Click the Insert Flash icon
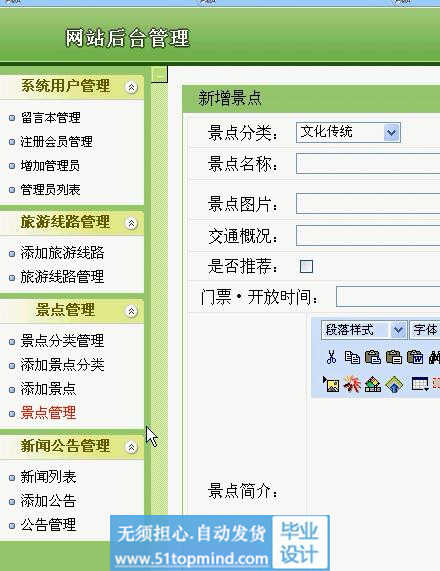The height and width of the screenshot is (571, 440). pyautogui.click(x=352, y=384)
